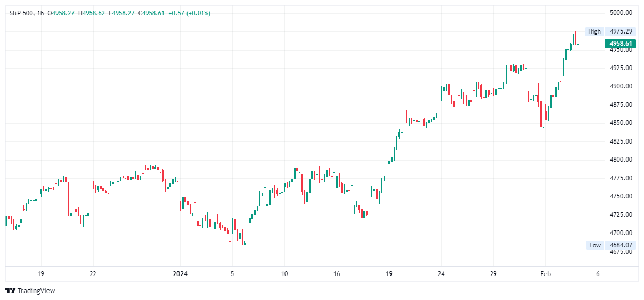Click the 2024 label on time axis
This screenshot has height=300, width=644.
pyautogui.click(x=180, y=274)
